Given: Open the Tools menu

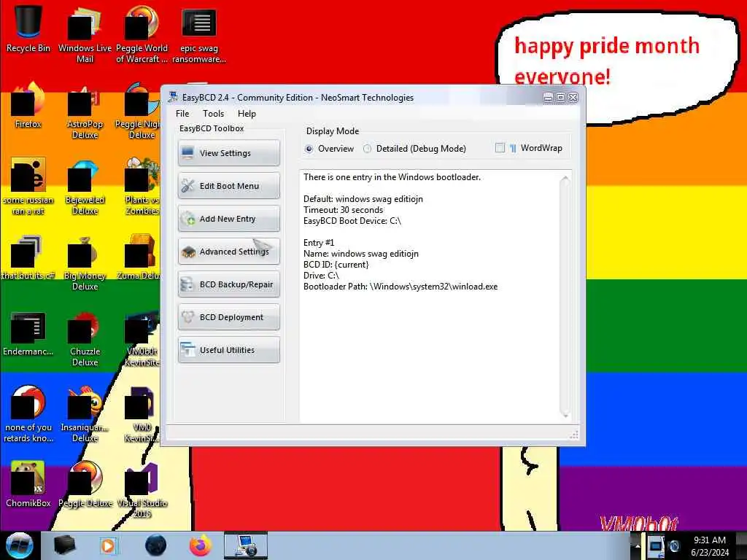Looking at the screenshot, I should pos(213,113).
